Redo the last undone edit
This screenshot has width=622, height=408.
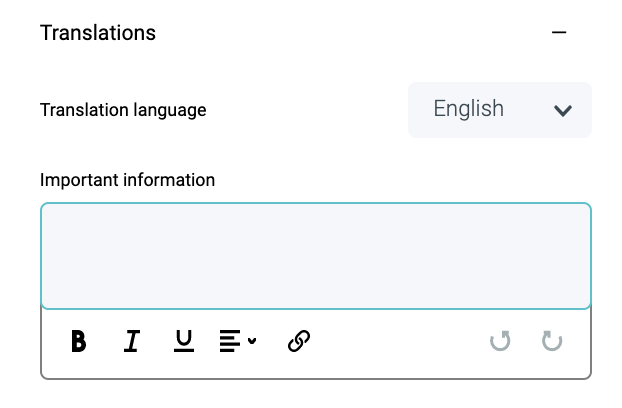(x=552, y=342)
